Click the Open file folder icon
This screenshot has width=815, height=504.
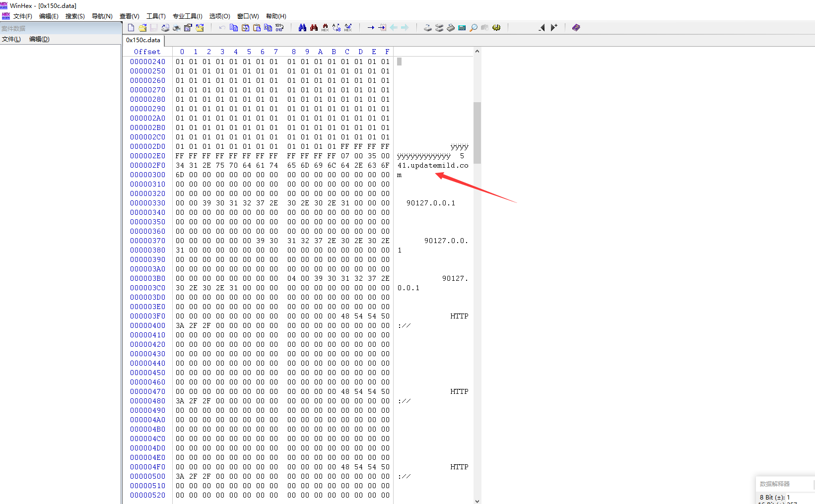tap(142, 28)
